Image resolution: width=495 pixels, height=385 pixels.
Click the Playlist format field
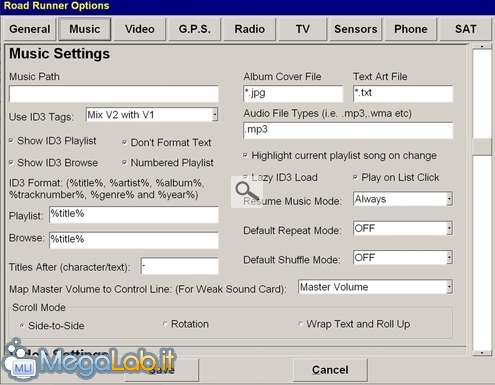coord(134,215)
